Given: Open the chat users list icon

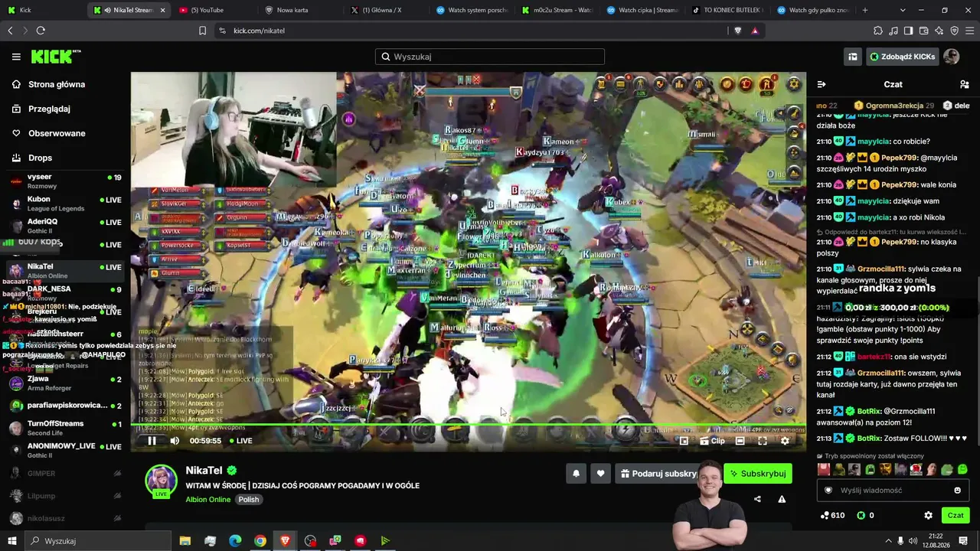Looking at the screenshot, I should 965,84.
